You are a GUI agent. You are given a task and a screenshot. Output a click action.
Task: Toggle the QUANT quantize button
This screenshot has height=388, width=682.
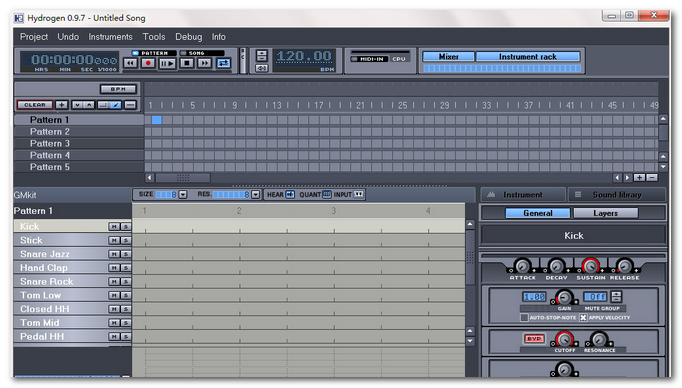(x=327, y=194)
